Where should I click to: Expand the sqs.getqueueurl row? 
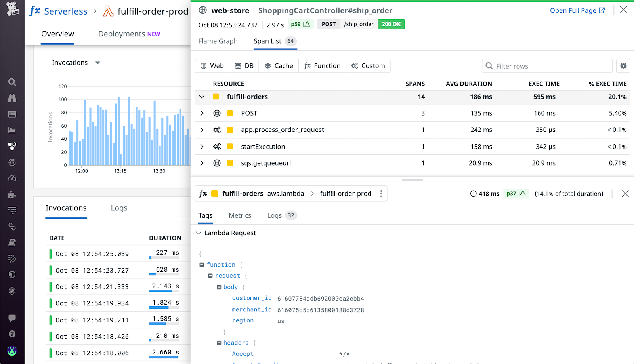[x=202, y=163]
